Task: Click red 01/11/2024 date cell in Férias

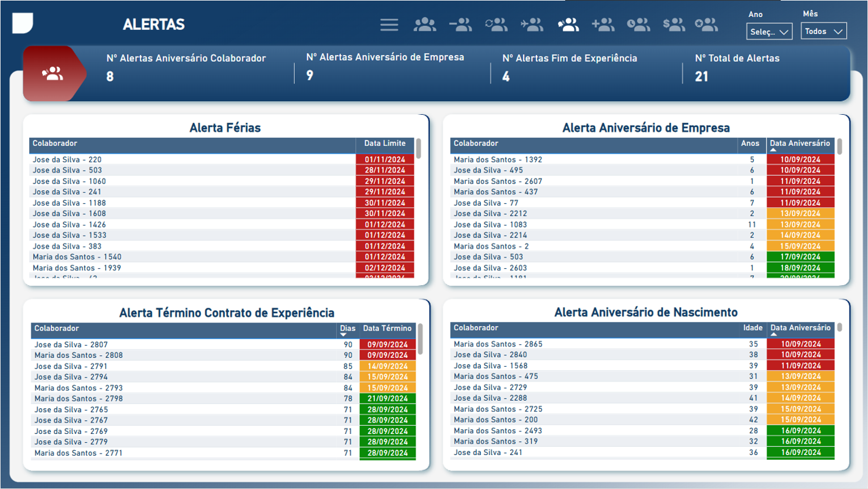Action: pos(384,160)
